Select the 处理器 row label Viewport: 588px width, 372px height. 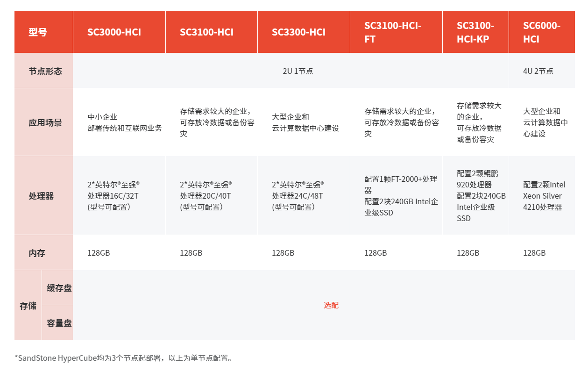tap(41, 196)
